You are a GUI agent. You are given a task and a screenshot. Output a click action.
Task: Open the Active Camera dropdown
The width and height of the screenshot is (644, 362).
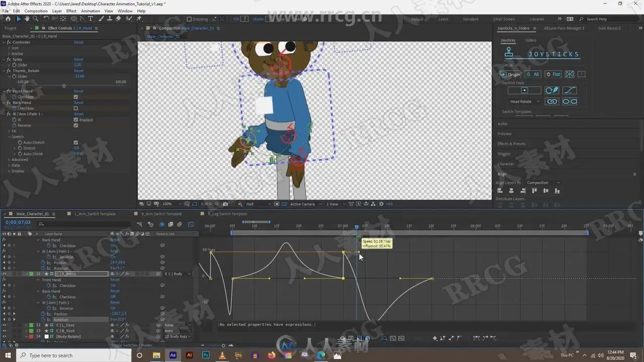(305, 204)
